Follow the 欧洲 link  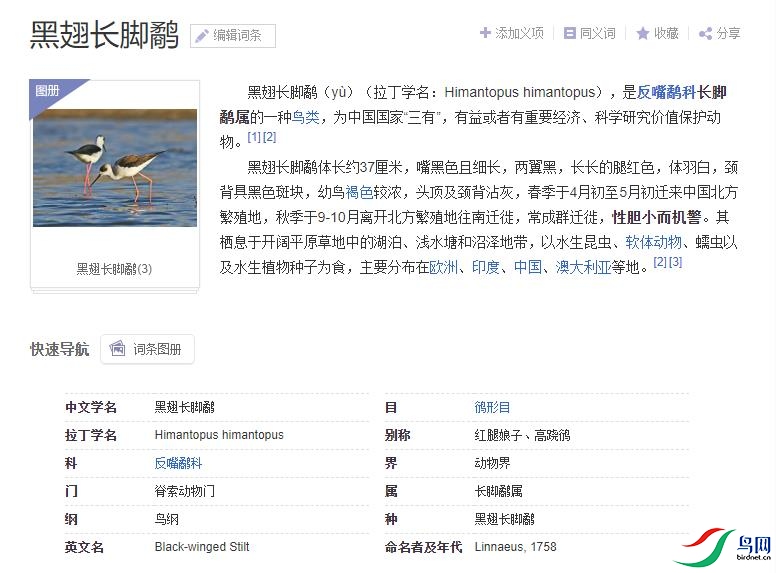443,267
